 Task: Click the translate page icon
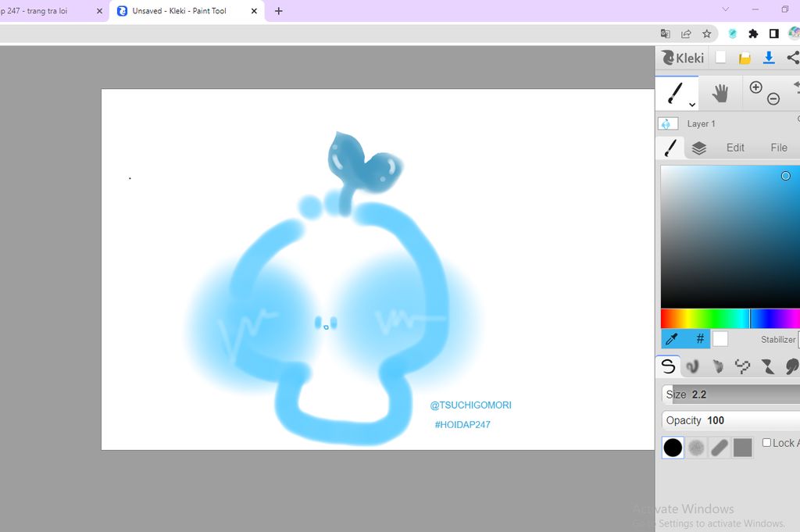pos(666,34)
